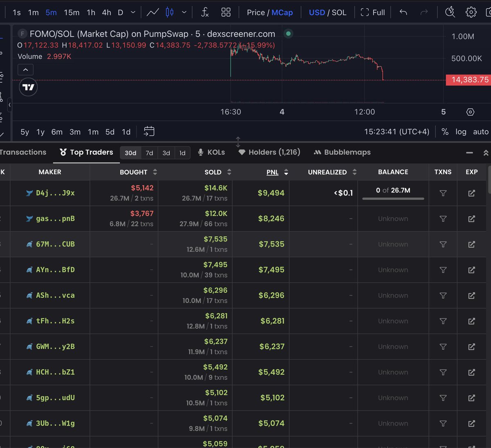Open the more timeframes dropdown arrow
Image resolution: width=491 pixels, height=448 pixels.
[x=133, y=12]
